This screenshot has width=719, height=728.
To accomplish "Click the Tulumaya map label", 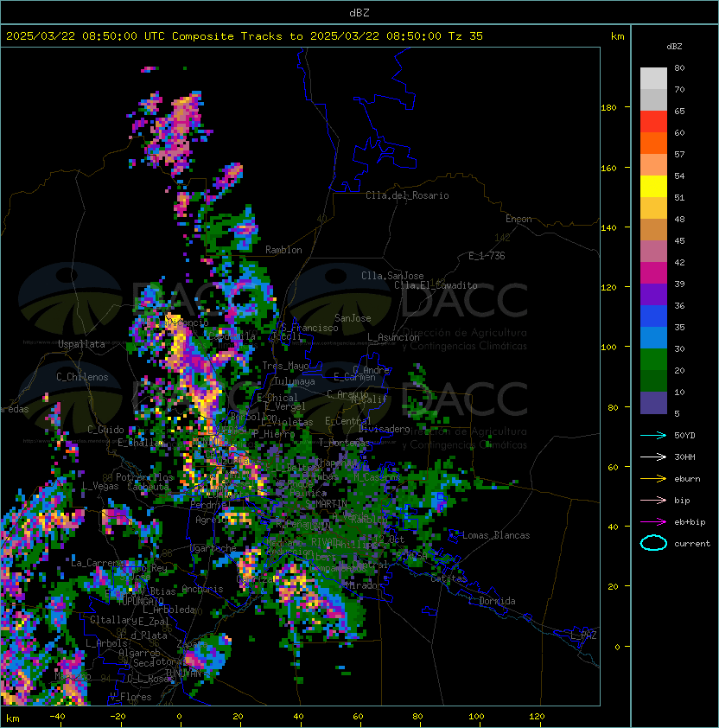I will [x=295, y=381].
